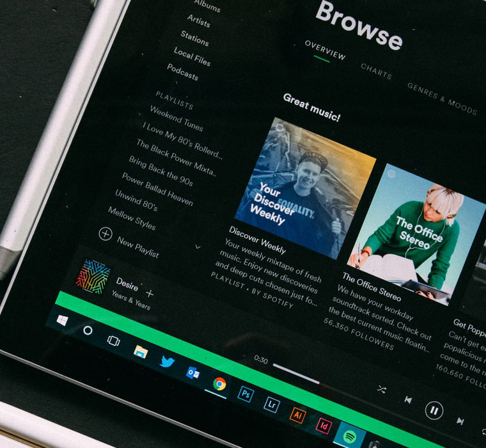Switch to the Overview tab
Screen dimensions: 486x448
click(x=325, y=50)
